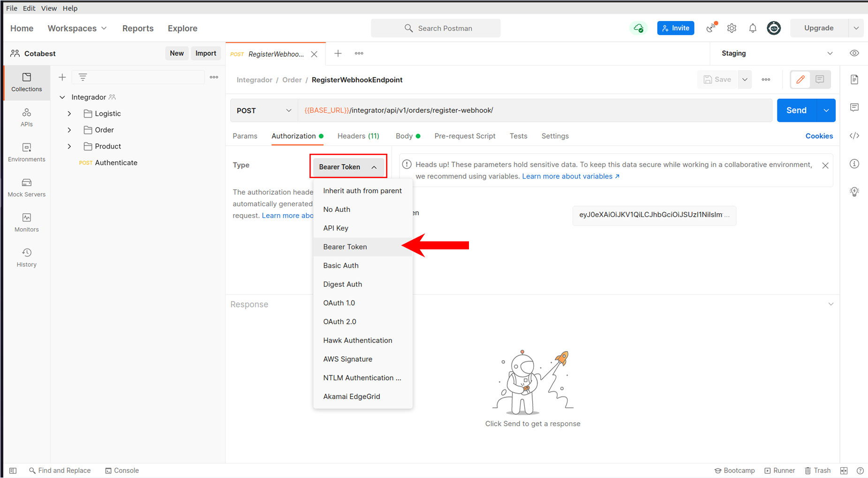Collapse the Response pane chevron
The height and width of the screenshot is (478, 868).
[x=830, y=304]
